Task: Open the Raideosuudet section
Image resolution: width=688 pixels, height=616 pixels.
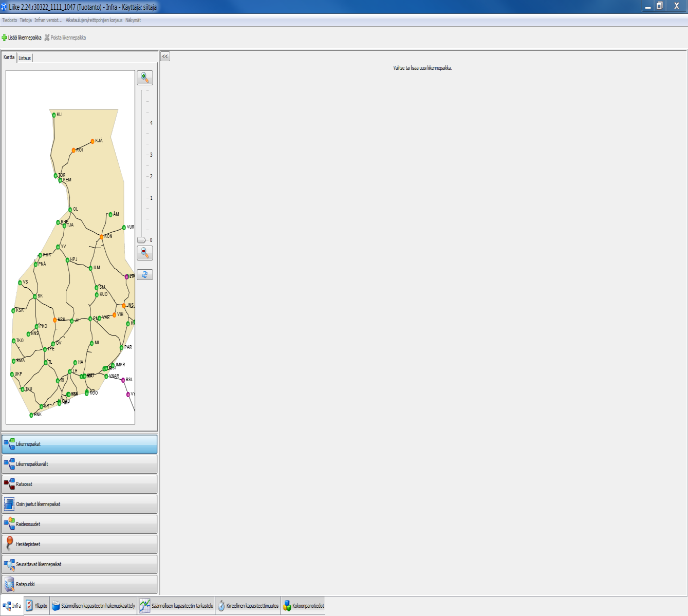Action: (x=80, y=524)
